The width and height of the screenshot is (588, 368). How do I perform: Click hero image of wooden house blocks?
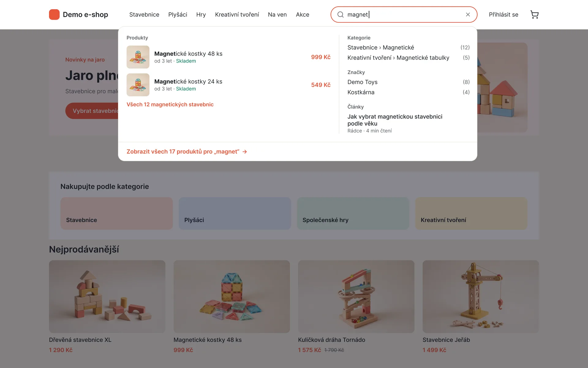click(502, 87)
